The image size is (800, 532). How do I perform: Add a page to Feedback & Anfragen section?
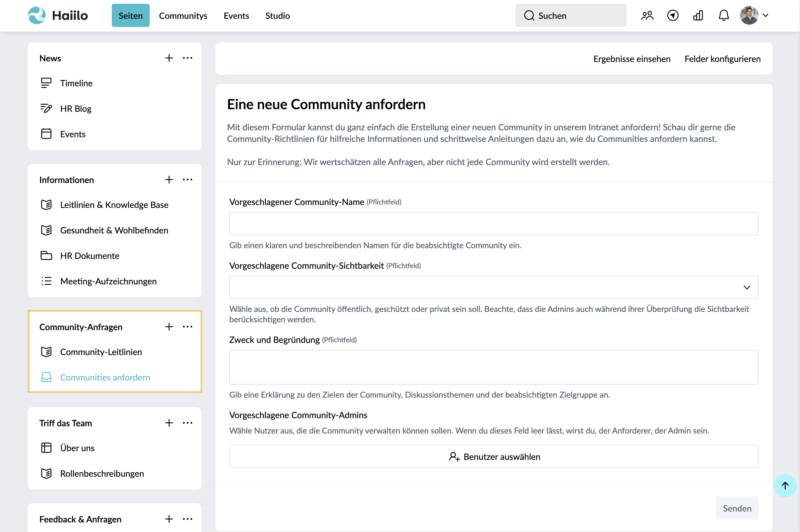tap(169, 519)
